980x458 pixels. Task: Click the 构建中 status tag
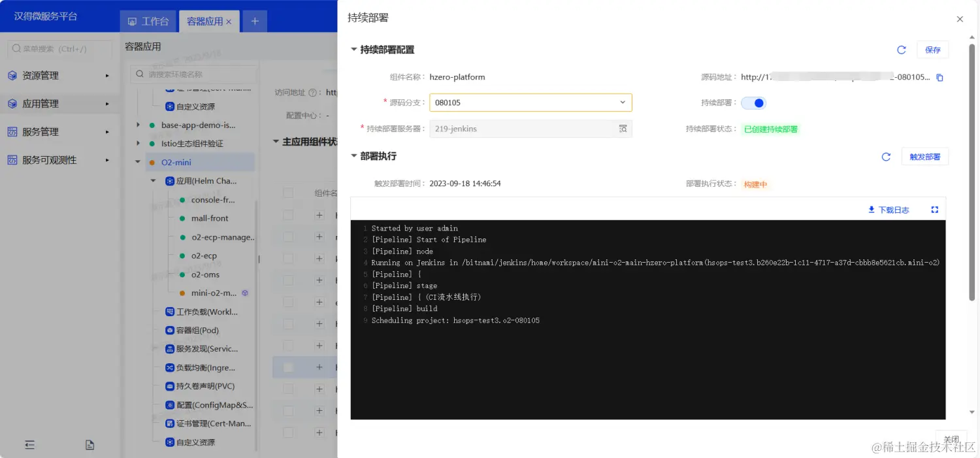point(755,184)
